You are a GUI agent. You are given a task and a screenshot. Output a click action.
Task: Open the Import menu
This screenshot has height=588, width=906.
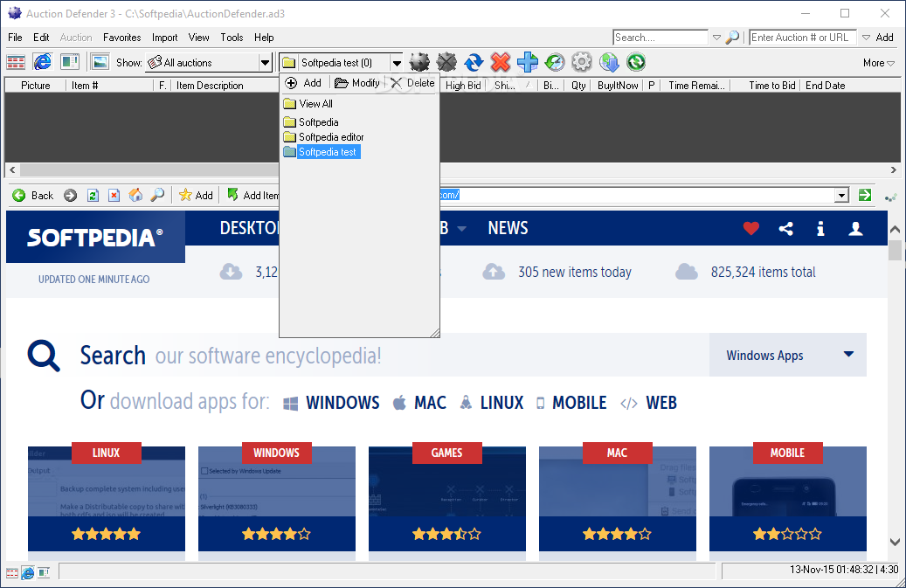164,38
